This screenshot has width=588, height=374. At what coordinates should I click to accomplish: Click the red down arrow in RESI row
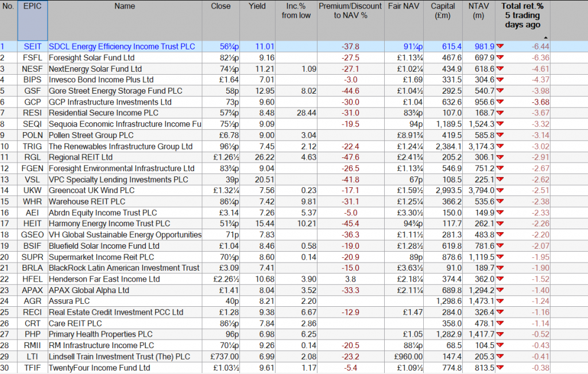(500, 113)
